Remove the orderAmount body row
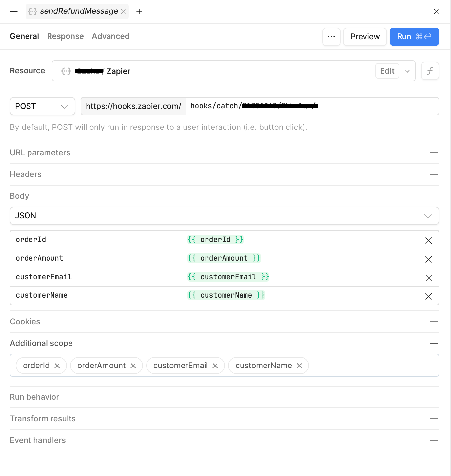This screenshot has height=476, width=451. [x=429, y=259]
